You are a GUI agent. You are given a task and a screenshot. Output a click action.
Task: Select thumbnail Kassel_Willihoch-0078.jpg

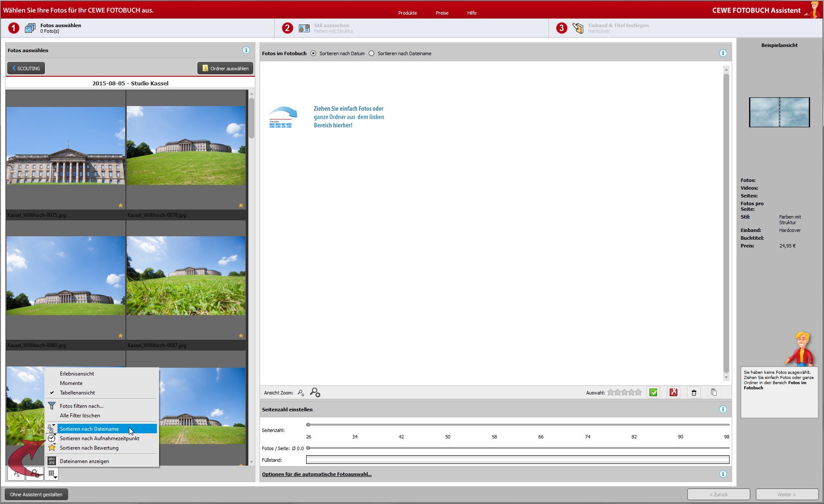[x=186, y=147]
